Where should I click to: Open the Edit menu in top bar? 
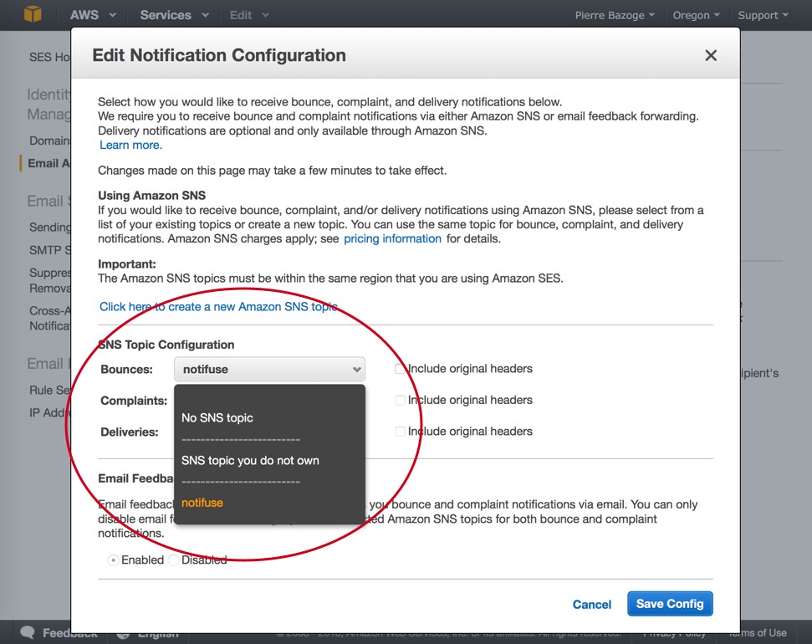tap(249, 15)
